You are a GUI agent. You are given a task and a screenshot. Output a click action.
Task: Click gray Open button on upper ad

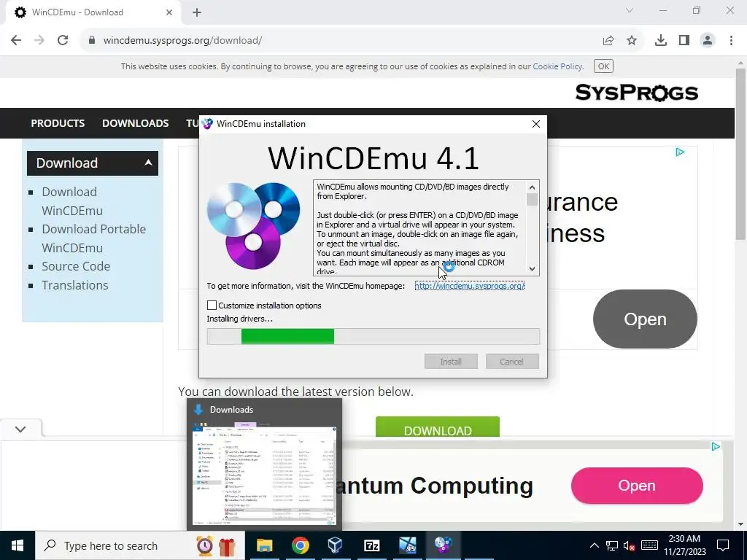[x=645, y=319]
